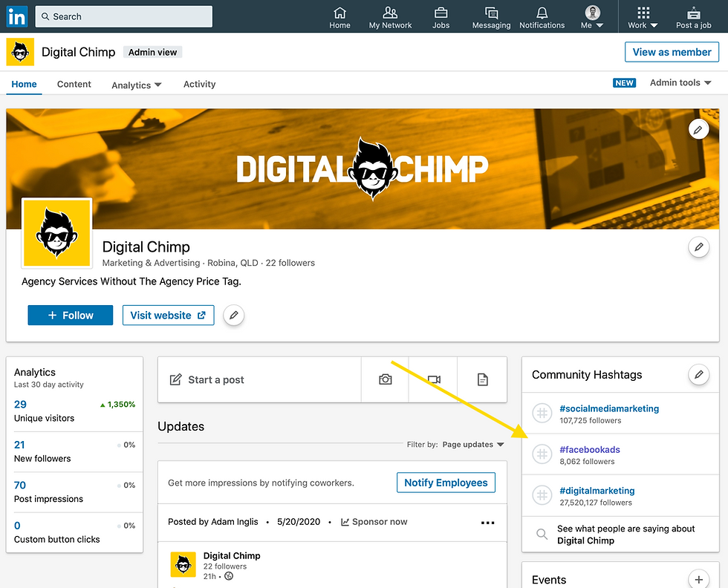Switch to the Activity tab
This screenshot has height=588, width=728.
[x=199, y=84]
